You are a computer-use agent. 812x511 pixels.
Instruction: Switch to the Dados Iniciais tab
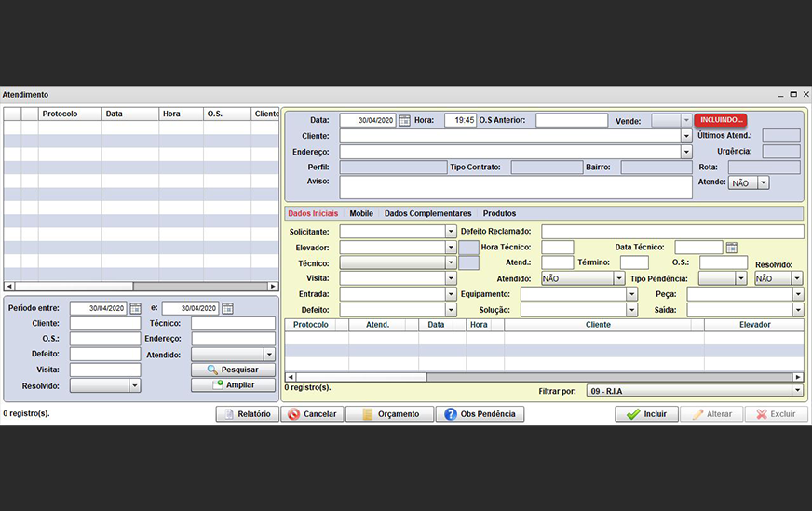pyautogui.click(x=313, y=213)
